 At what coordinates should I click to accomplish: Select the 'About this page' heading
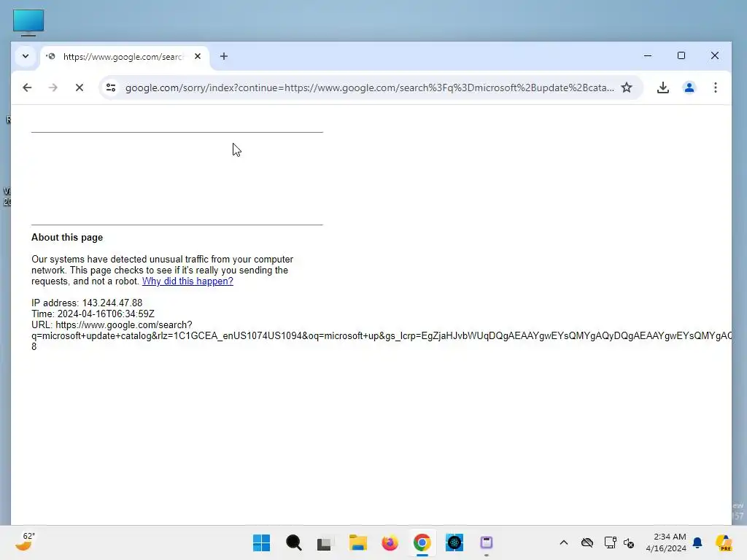67,237
